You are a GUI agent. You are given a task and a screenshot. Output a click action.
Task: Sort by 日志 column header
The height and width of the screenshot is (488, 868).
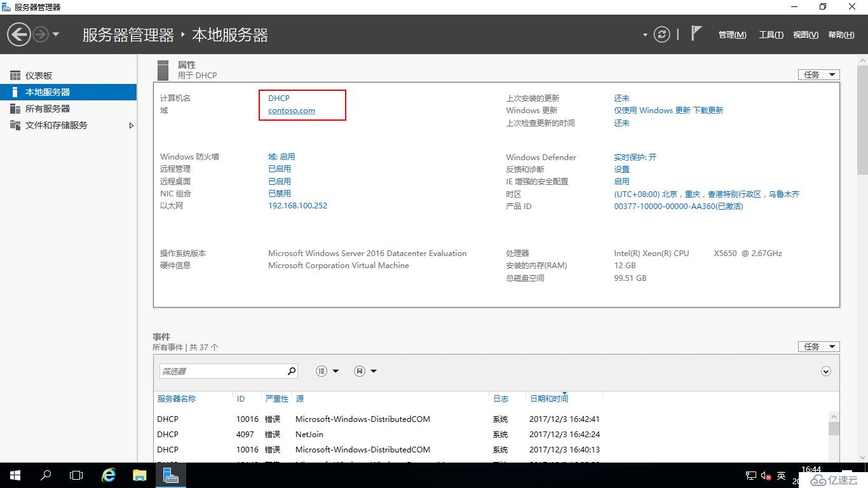click(501, 398)
